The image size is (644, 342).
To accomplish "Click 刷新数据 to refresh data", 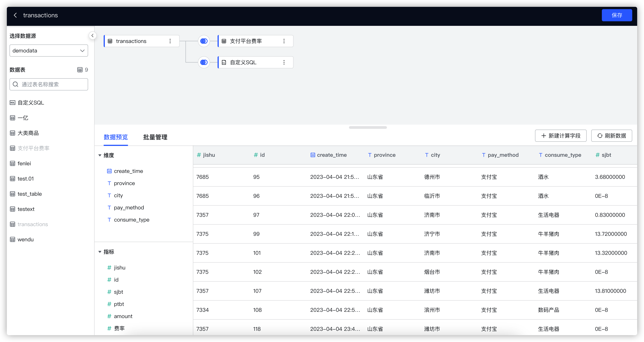I will tap(611, 136).
